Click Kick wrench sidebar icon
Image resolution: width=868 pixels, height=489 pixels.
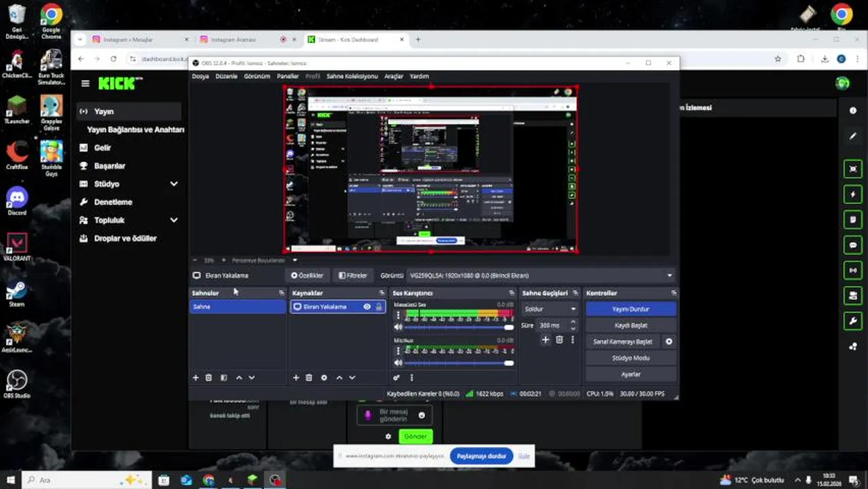tap(853, 321)
